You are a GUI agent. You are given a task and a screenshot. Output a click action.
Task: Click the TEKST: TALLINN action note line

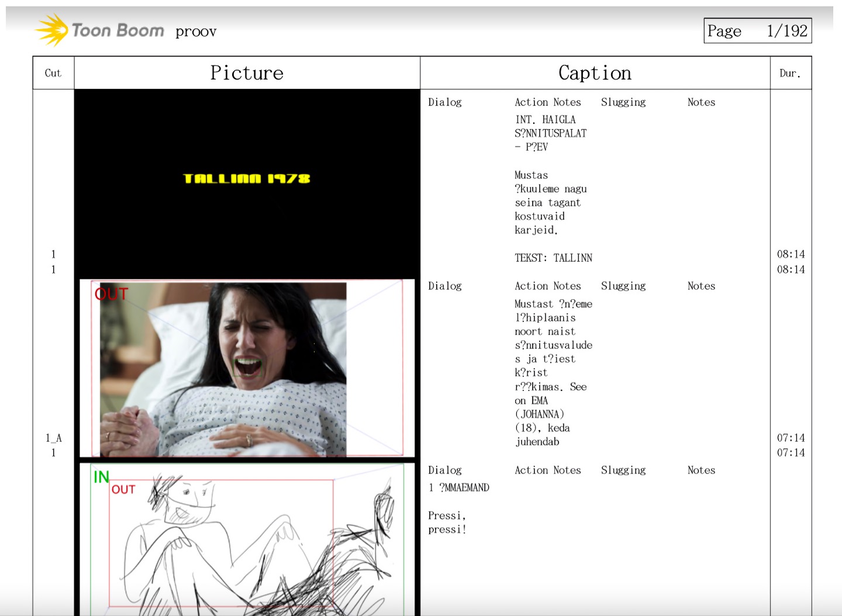(x=553, y=258)
